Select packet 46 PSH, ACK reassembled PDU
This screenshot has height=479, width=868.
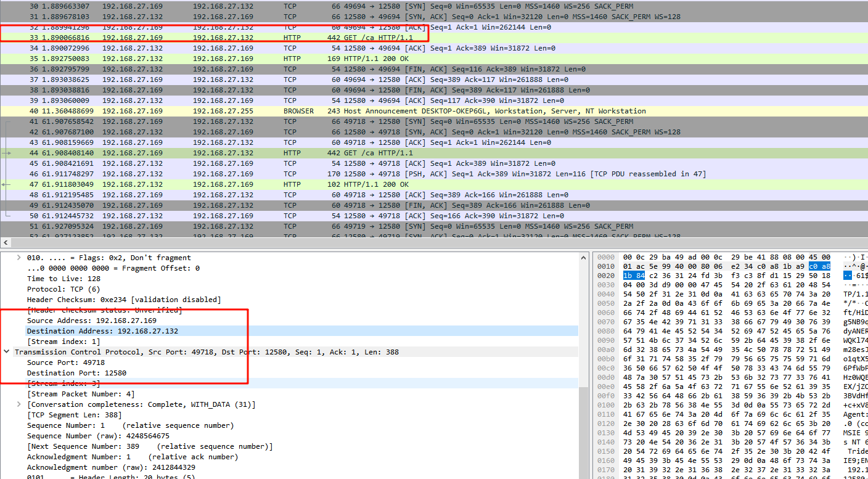434,174
